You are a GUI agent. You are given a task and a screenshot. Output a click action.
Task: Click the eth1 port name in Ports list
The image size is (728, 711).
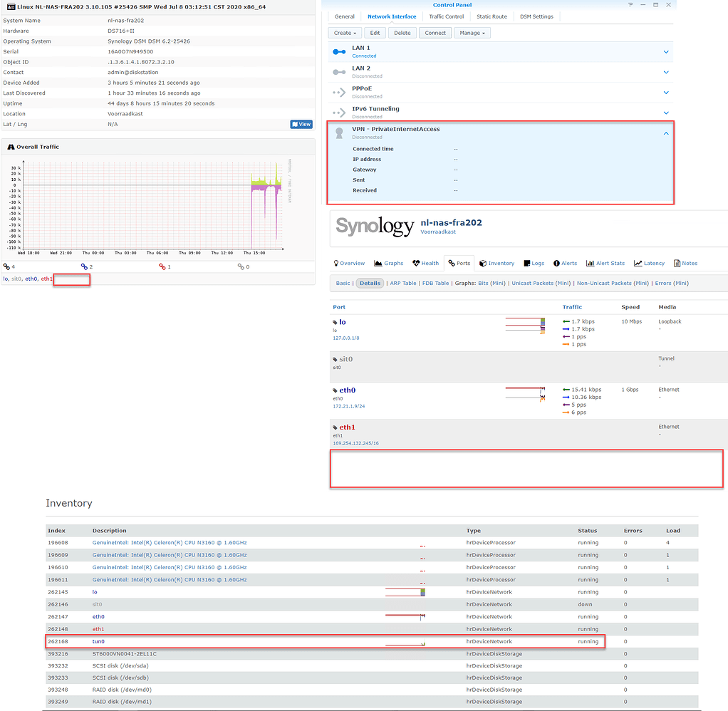[348, 427]
